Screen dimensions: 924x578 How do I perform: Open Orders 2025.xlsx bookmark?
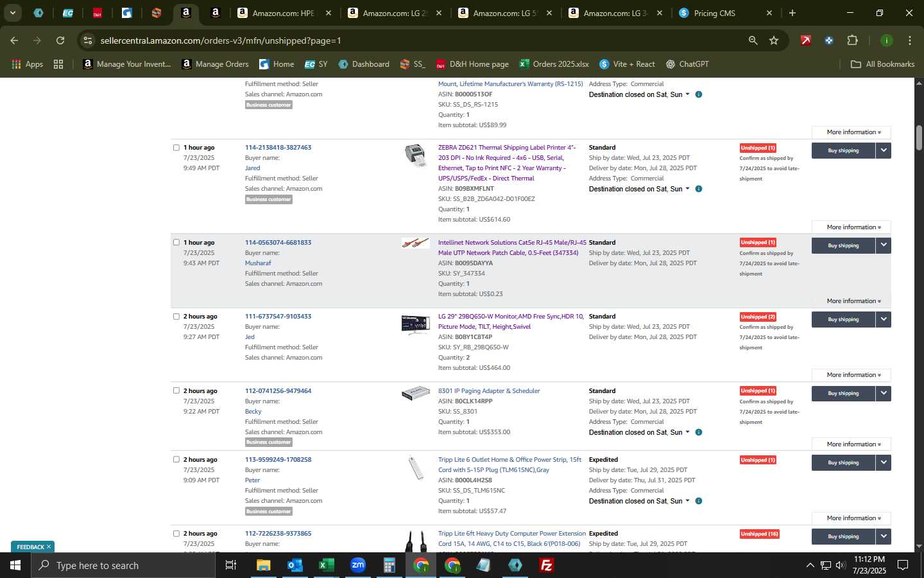click(554, 64)
